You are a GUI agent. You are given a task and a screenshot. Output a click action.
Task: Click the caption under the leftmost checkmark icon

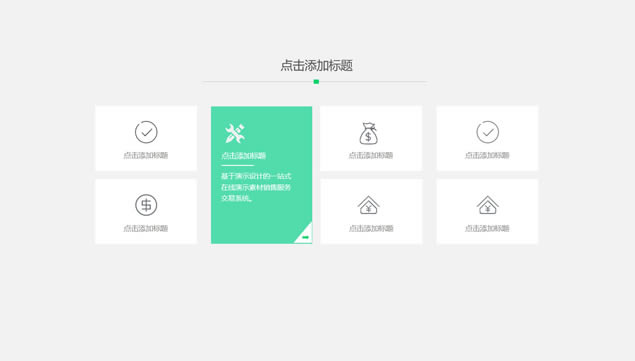tap(146, 155)
